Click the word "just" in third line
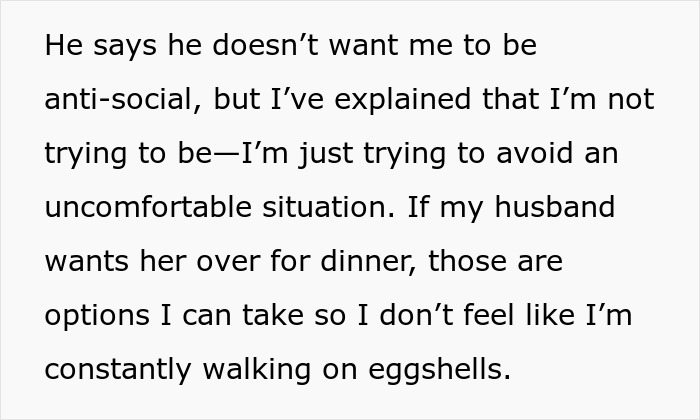The image size is (700, 420). click(326, 154)
